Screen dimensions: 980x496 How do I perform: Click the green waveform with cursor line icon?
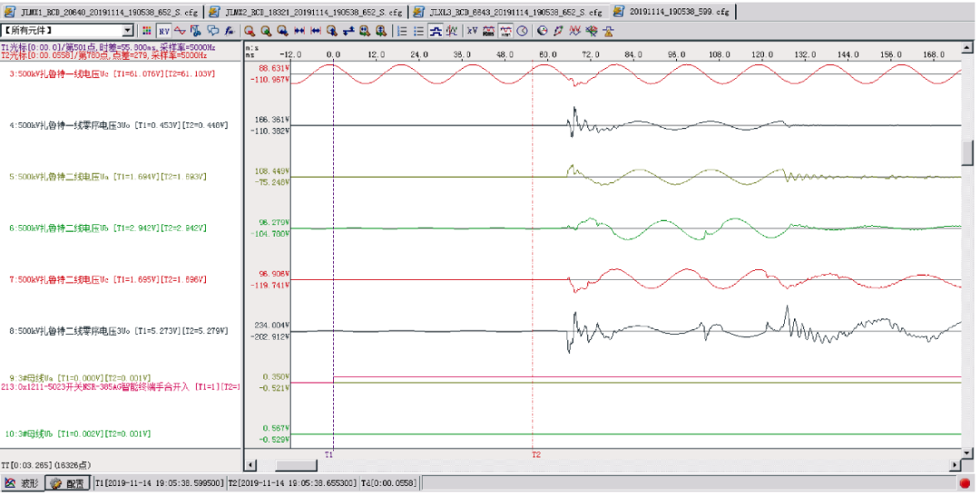(x=452, y=31)
